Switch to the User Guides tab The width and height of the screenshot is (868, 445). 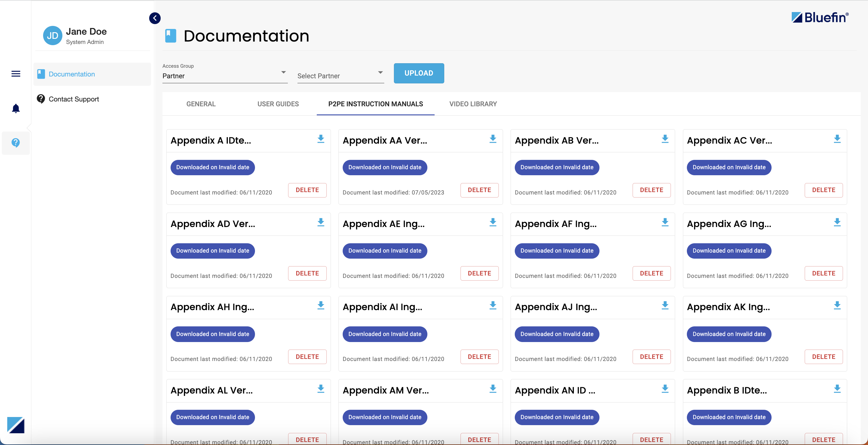click(x=278, y=104)
